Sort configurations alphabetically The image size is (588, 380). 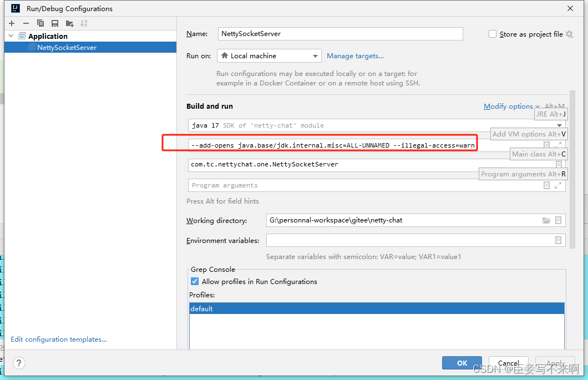pyautogui.click(x=83, y=23)
